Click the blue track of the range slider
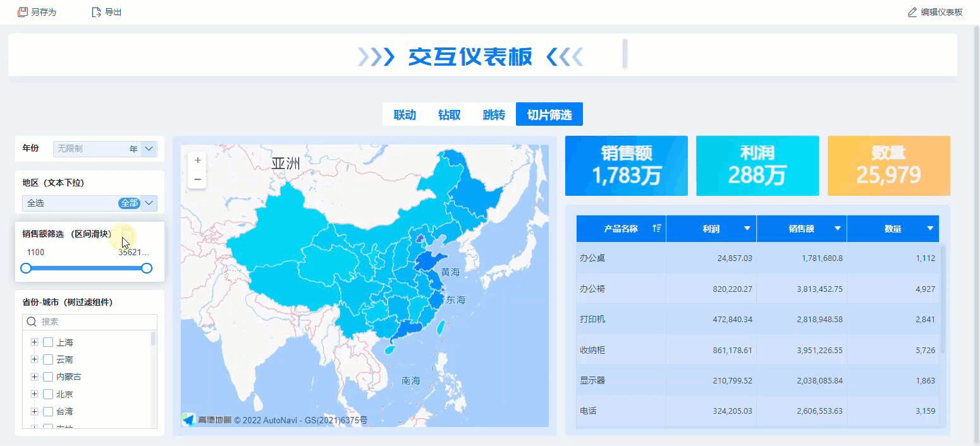The image size is (980, 446). click(86, 268)
